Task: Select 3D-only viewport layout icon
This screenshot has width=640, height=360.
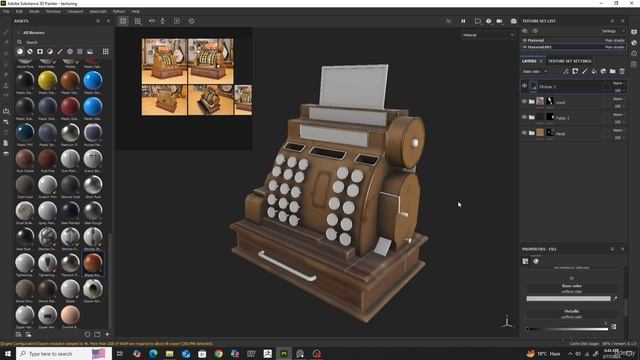Action: point(123,21)
